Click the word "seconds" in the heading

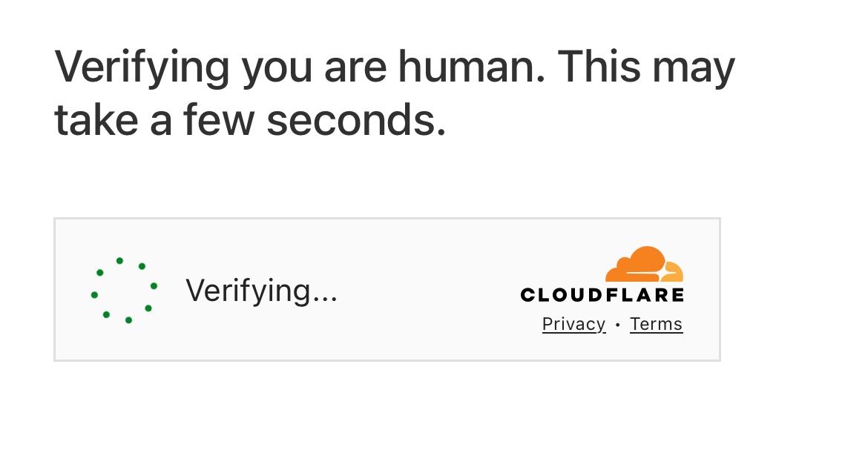[x=356, y=120]
